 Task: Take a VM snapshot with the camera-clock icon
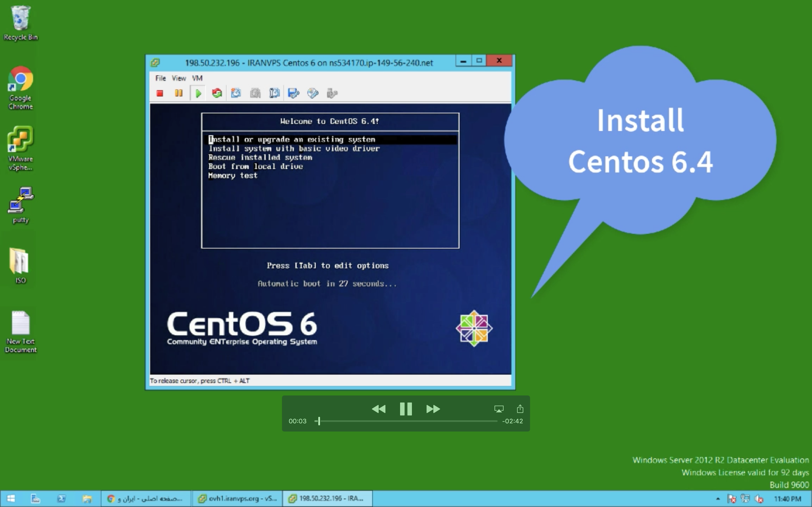pyautogui.click(x=236, y=93)
